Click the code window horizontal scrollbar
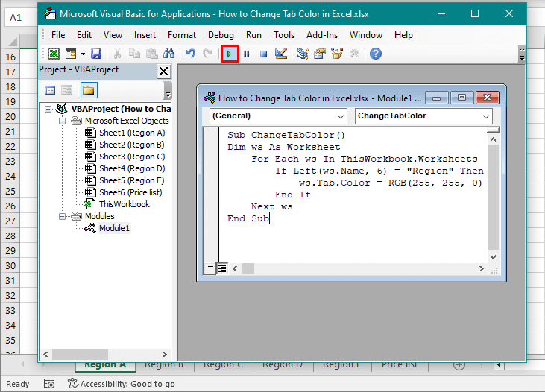The height and width of the screenshot is (392, 545). click(x=358, y=268)
